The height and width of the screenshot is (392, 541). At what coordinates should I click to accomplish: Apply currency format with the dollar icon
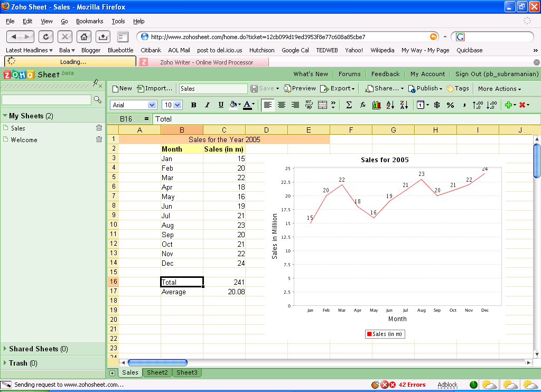coord(435,105)
